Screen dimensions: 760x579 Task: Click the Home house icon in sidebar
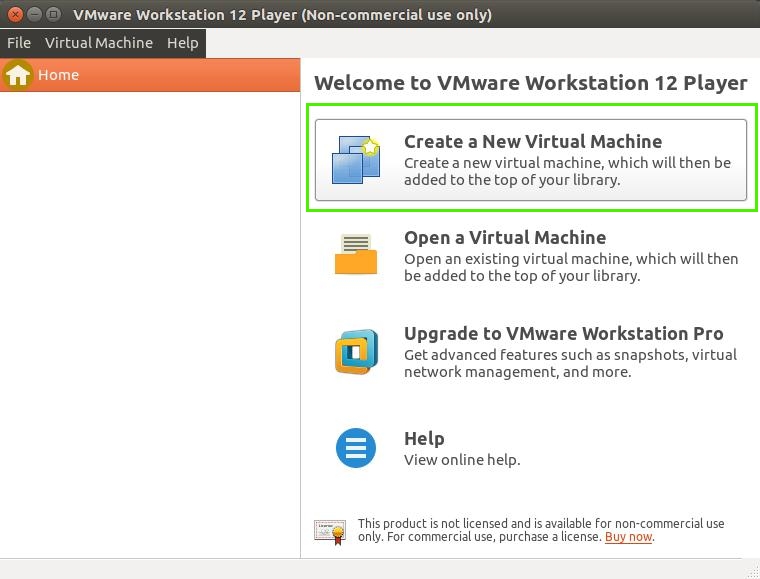pos(17,75)
